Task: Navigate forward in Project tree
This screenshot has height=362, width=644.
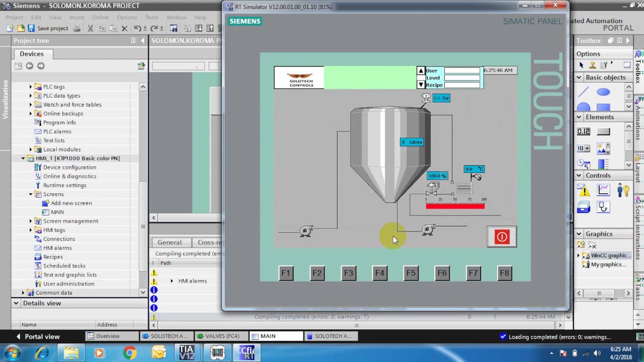Action: (x=41, y=66)
